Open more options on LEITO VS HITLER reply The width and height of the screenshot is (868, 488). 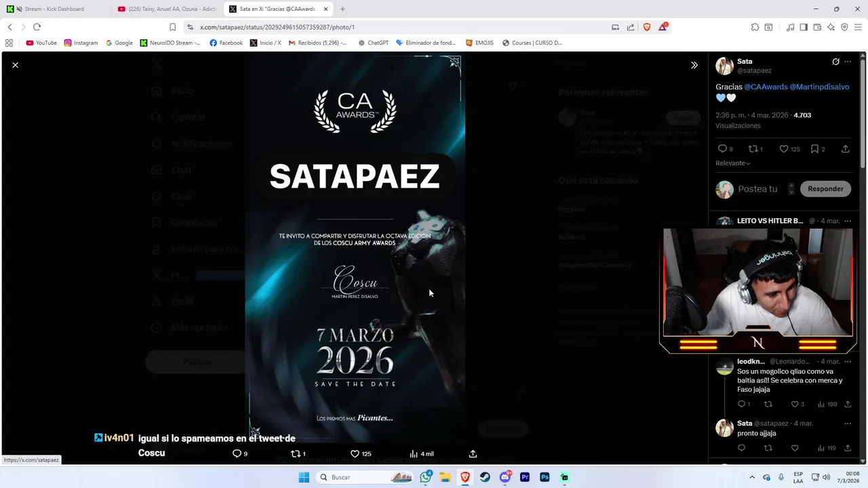point(848,221)
